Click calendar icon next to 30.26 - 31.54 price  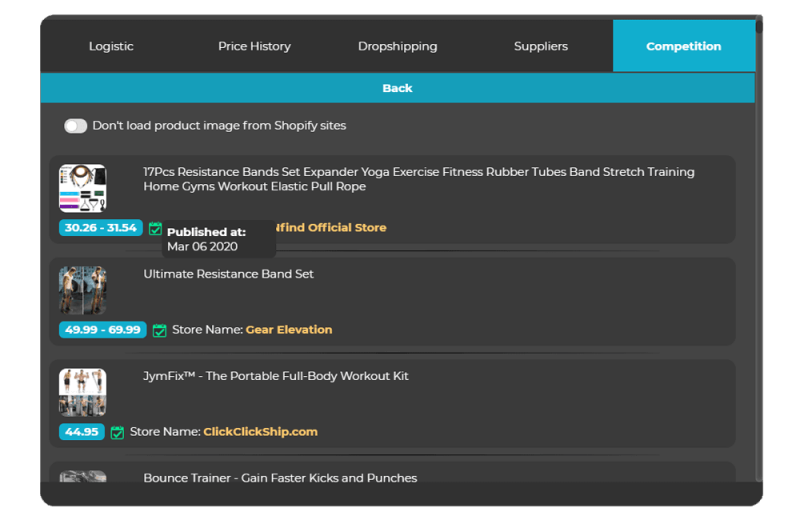pyautogui.click(x=155, y=228)
